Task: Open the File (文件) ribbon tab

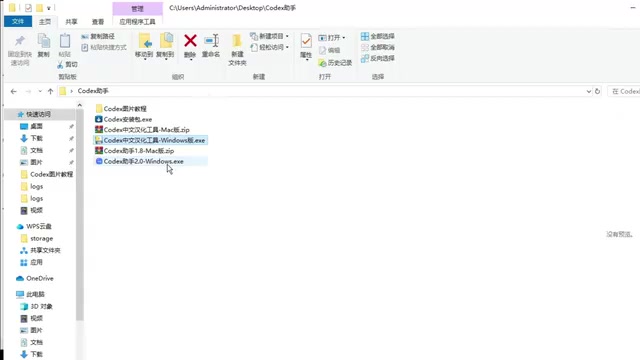Action: point(18,22)
